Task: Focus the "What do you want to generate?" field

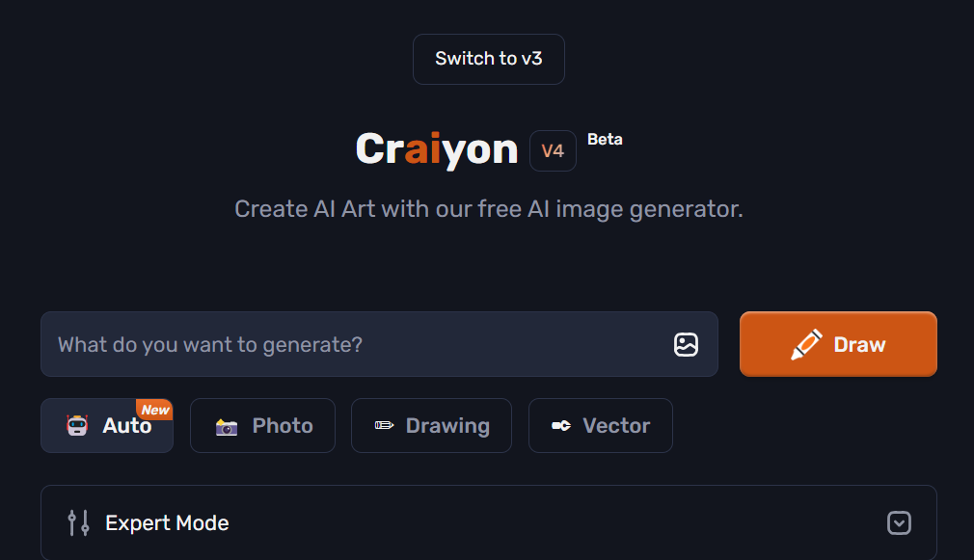Action: pyautogui.click(x=357, y=344)
